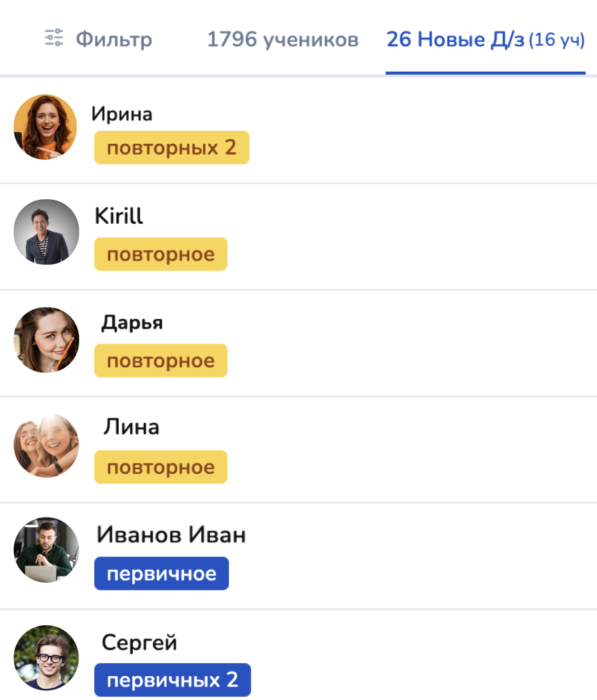Open Лина's повторное homework badge
This screenshot has width=597, height=700.
pyautogui.click(x=161, y=467)
